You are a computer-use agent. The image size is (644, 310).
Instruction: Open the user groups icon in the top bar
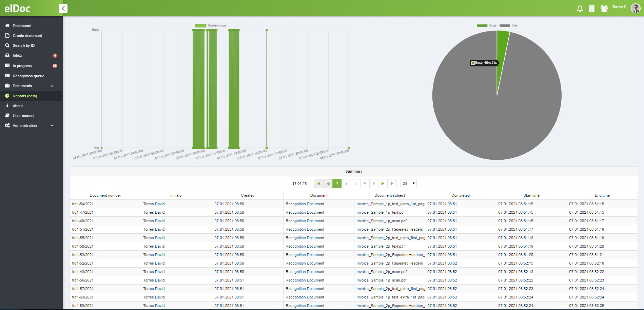[604, 8]
